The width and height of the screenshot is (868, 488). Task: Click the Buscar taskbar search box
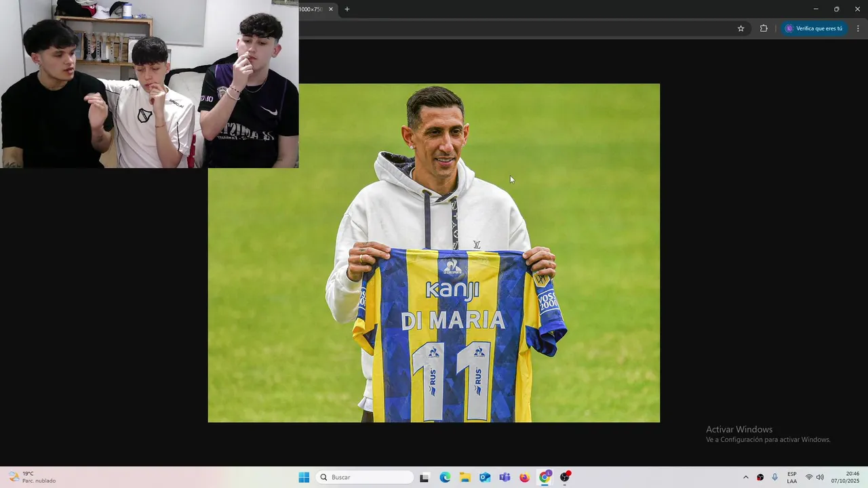[366, 477]
